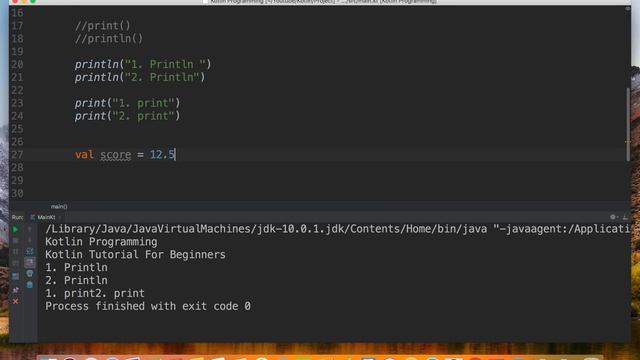
Task: Click the java command path line in console
Action: coord(338,229)
